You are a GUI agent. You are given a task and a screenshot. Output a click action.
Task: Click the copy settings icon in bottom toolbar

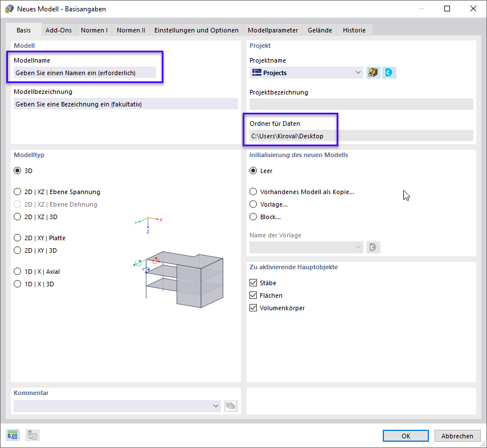[32, 435]
